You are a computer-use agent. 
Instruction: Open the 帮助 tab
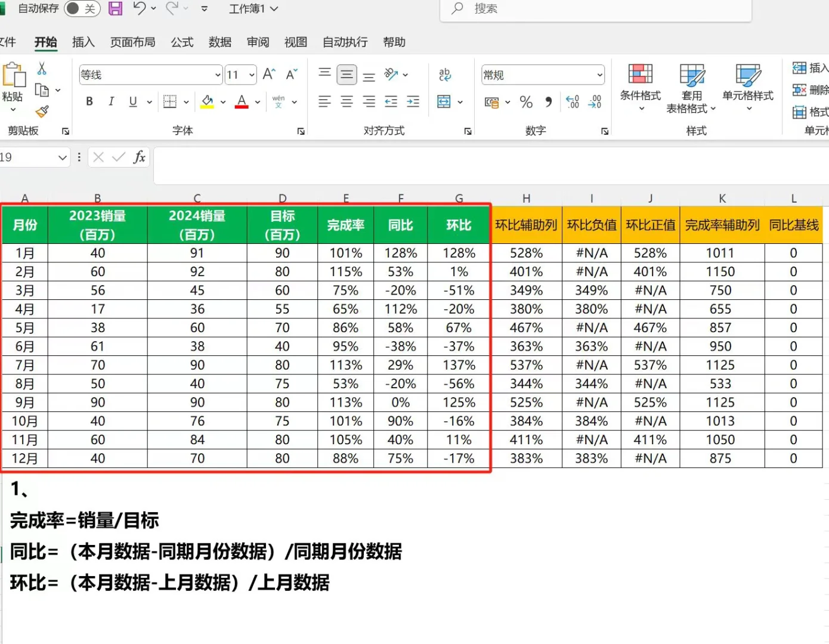point(394,42)
